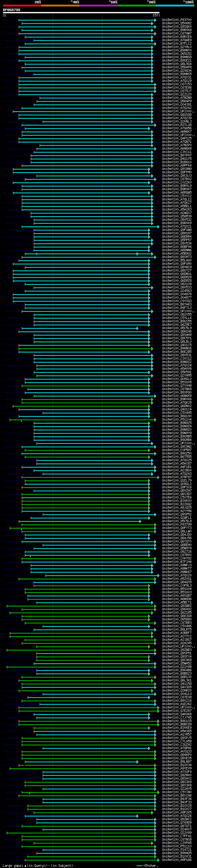This screenshot has height=868, width=197.
Task: Open hit UniRef100_P93700
Action: coord(176,20)
